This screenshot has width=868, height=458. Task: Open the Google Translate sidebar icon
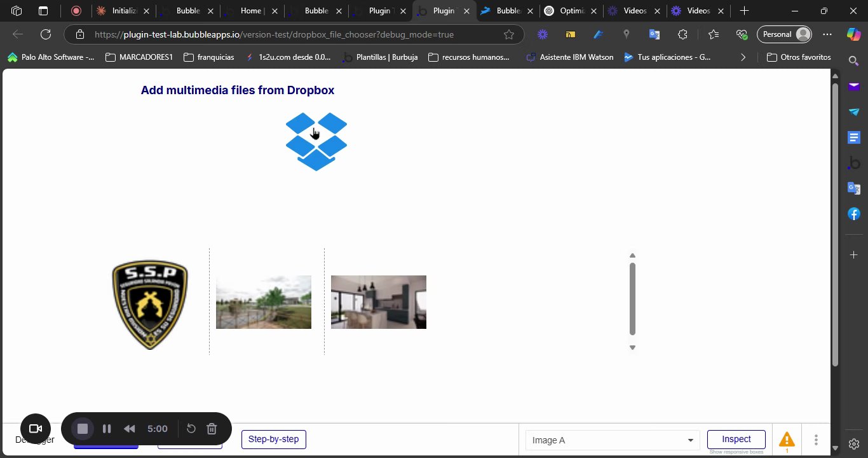(x=854, y=188)
